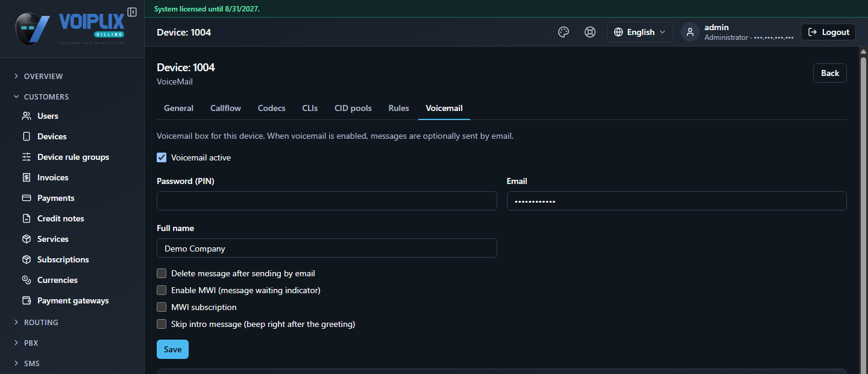The image size is (868, 374).
Task: Open Users in the sidebar
Action: (x=48, y=116)
